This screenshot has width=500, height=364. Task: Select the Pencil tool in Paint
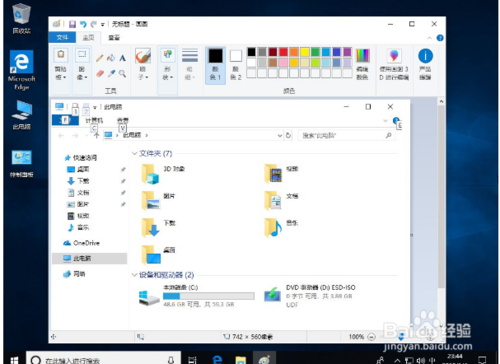[x=99, y=58]
